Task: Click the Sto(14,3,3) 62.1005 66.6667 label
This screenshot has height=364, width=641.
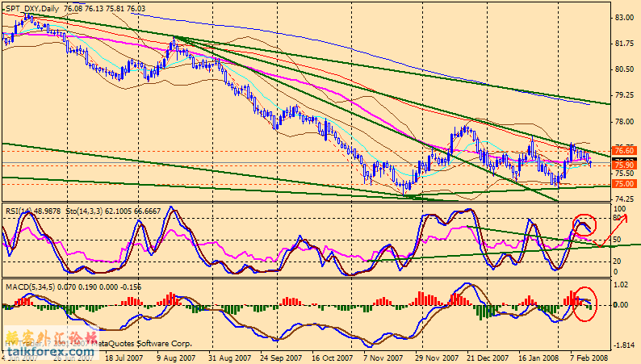Action: pos(113,211)
